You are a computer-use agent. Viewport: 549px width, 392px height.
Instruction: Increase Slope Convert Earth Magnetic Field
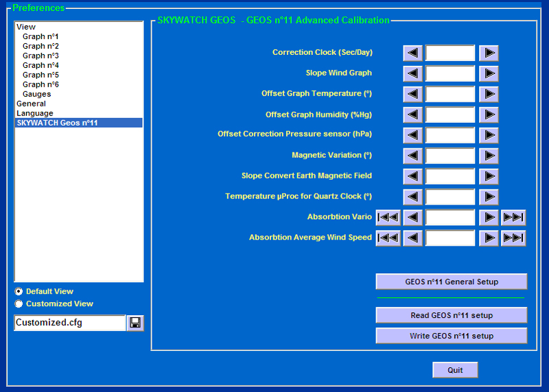[489, 176]
